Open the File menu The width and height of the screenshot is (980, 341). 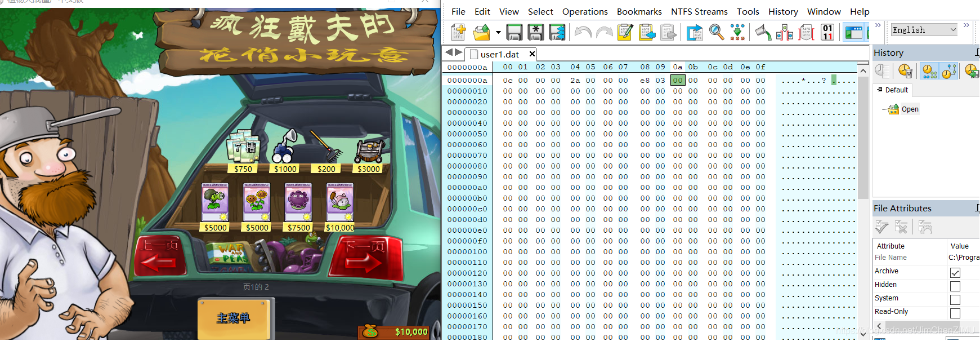pyautogui.click(x=458, y=11)
